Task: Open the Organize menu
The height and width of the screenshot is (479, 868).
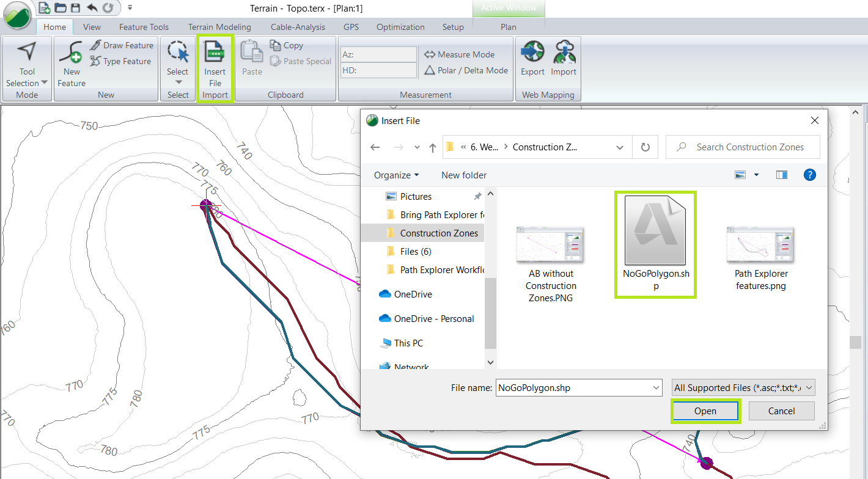Action: [397, 175]
